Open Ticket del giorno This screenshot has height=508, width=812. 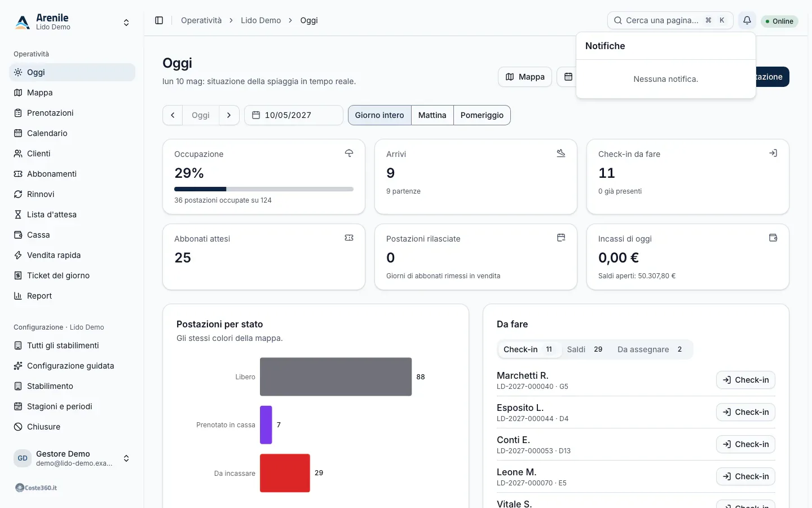pos(72,275)
